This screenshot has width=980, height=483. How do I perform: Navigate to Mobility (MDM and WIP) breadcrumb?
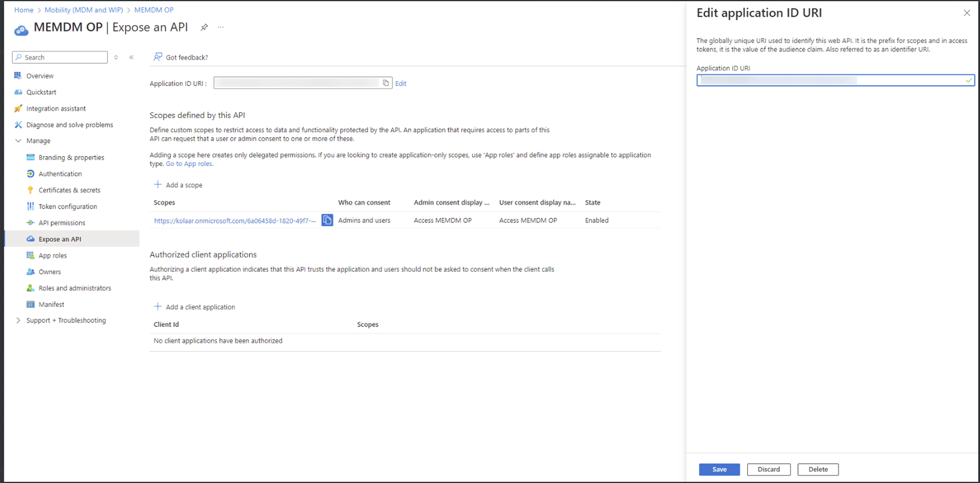pyautogui.click(x=84, y=10)
